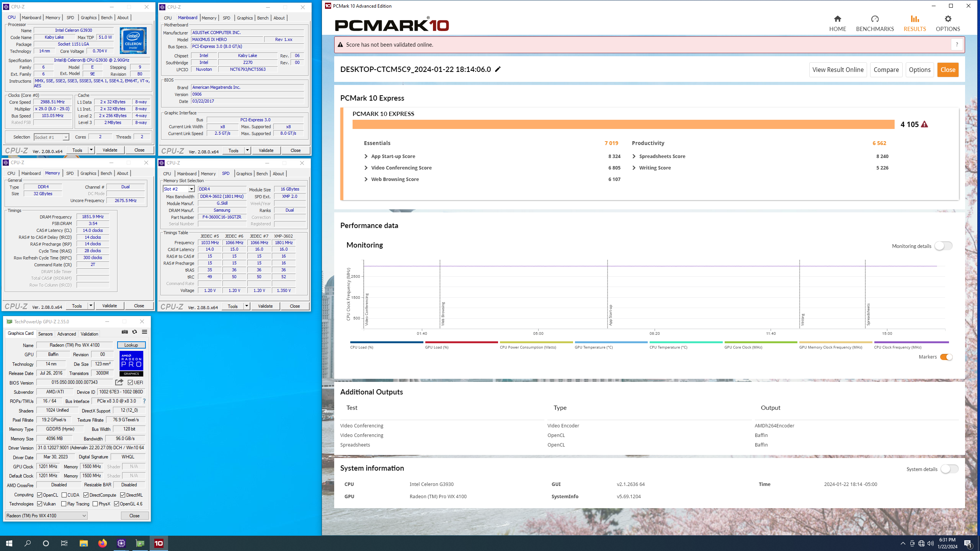Click the Lookup button in GPU-Z
Image resolution: width=980 pixels, height=551 pixels.
131,345
